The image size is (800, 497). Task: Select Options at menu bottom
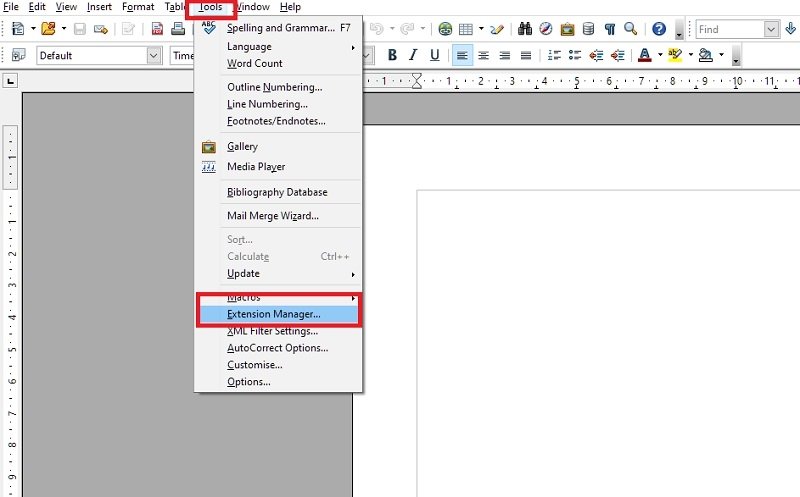(279, 382)
